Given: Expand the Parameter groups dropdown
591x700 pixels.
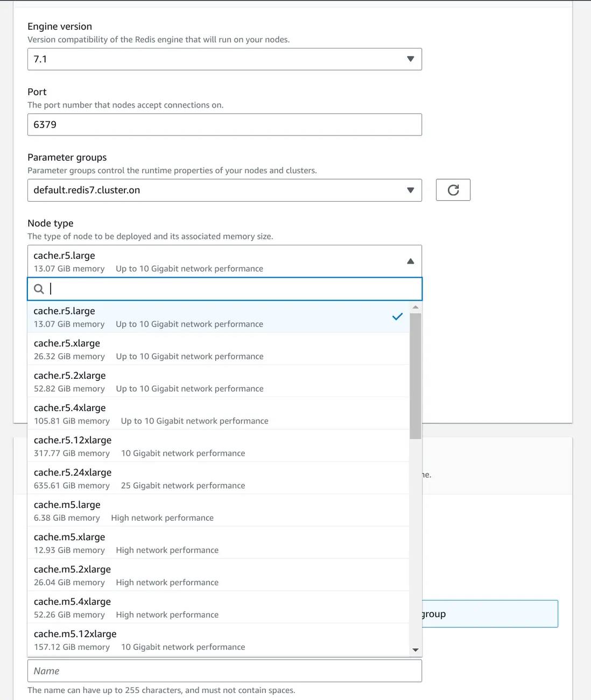Looking at the screenshot, I should coord(224,190).
